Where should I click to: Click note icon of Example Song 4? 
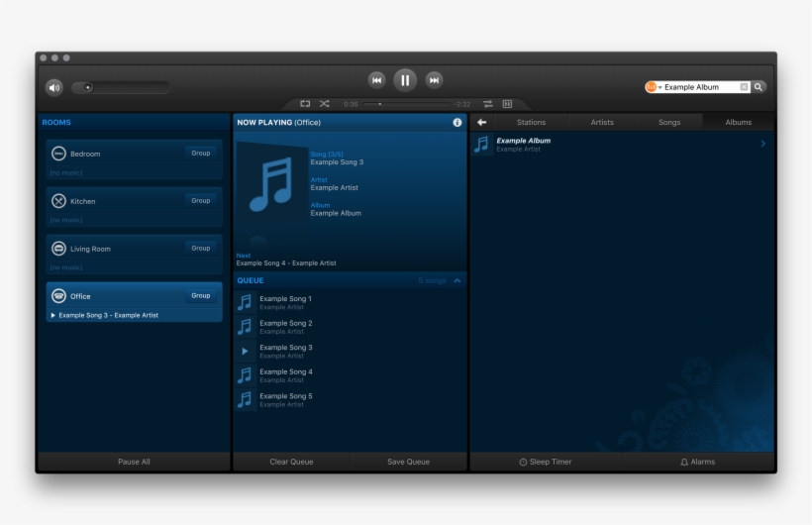tap(245, 375)
